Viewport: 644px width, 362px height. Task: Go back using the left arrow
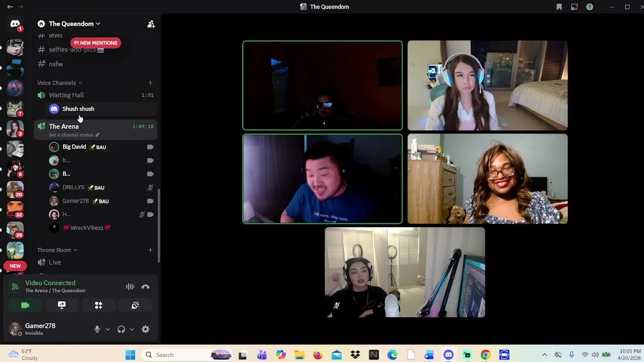(10, 7)
